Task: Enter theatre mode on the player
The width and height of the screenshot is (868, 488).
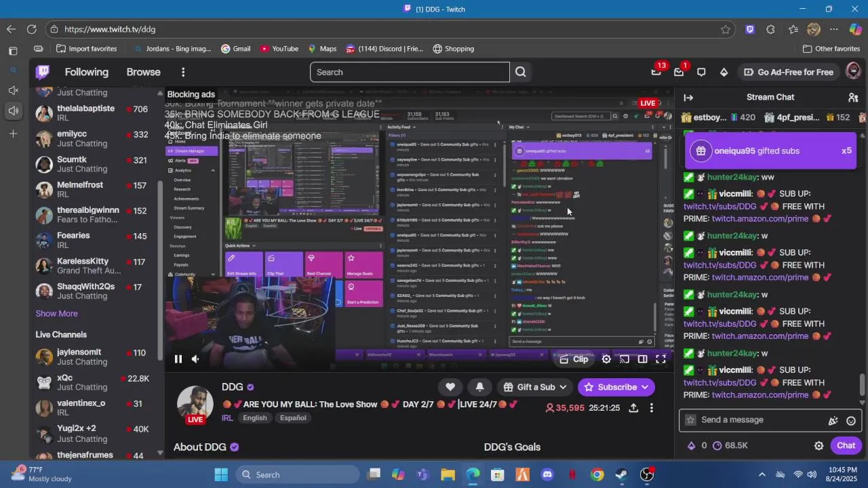Action: pos(642,359)
